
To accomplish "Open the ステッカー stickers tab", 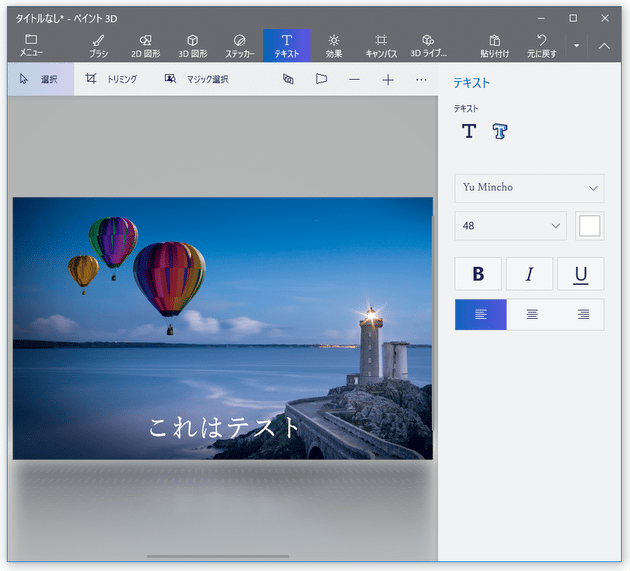I will (x=239, y=45).
